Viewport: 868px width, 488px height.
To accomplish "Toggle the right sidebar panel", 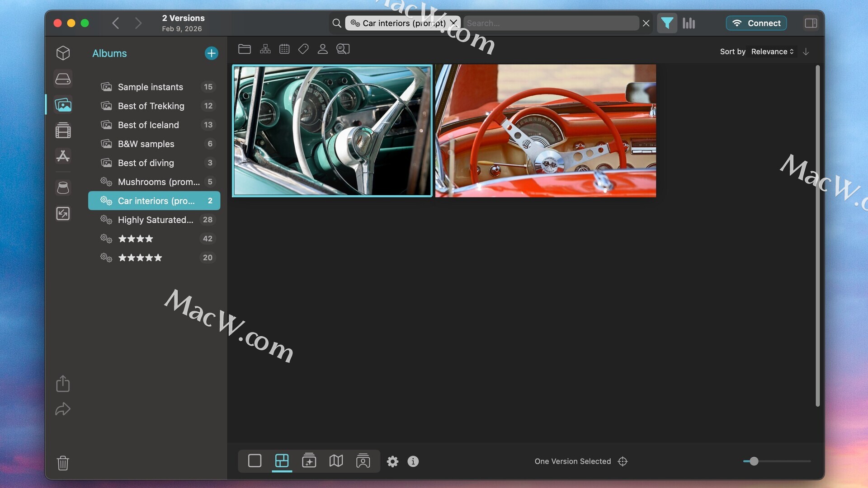I will 811,23.
